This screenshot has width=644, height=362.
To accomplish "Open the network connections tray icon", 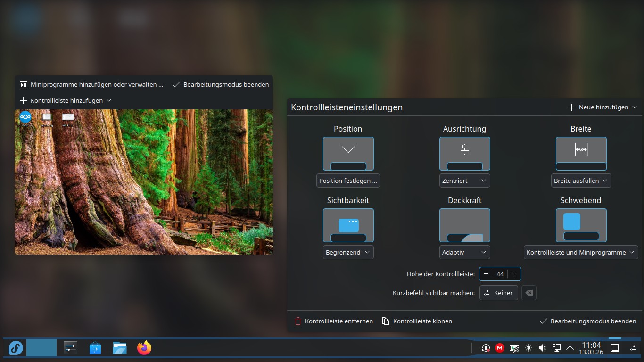I will pos(557,348).
